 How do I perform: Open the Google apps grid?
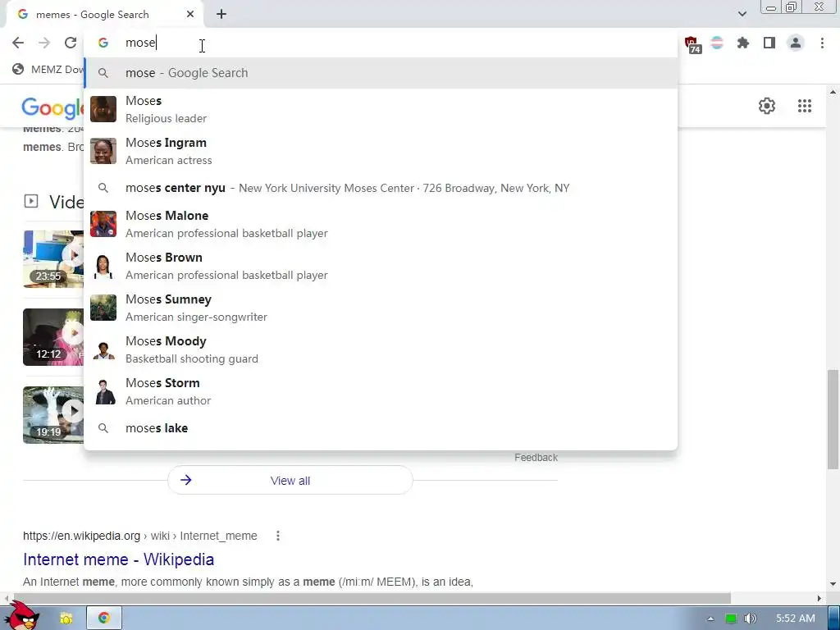pyautogui.click(x=805, y=106)
